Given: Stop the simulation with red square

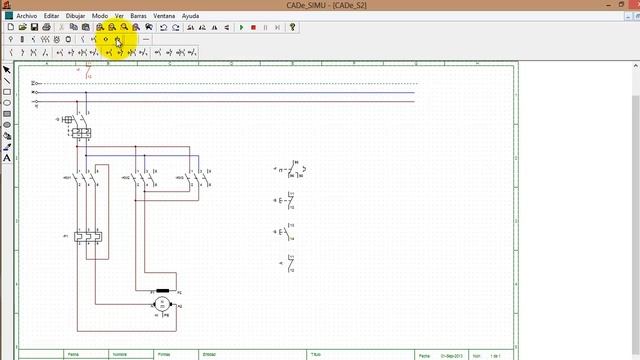Looking at the screenshot, I should (253, 27).
